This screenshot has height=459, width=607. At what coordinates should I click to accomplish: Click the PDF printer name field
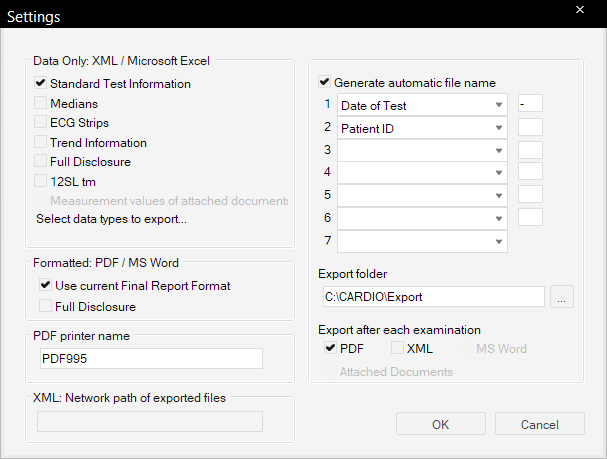(149, 359)
